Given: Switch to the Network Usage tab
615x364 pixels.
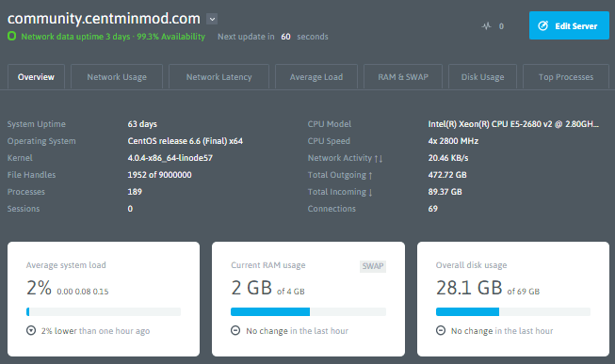Looking at the screenshot, I should pyautogui.click(x=117, y=77).
